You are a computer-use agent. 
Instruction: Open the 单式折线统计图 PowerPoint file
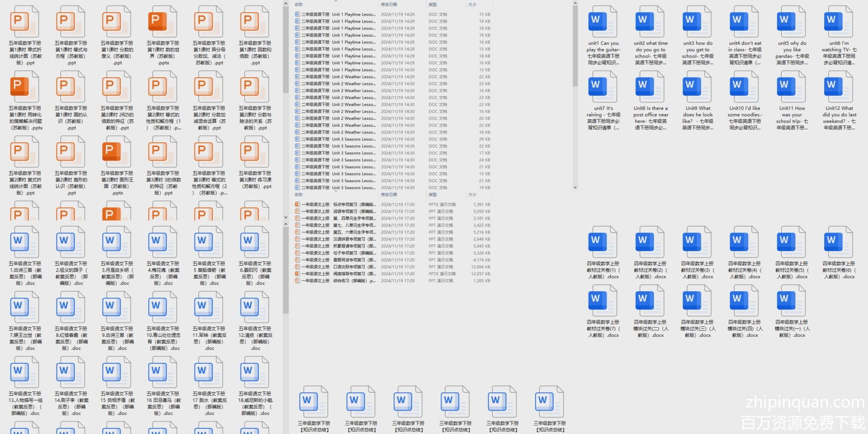pyautogui.click(x=25, y=22)
